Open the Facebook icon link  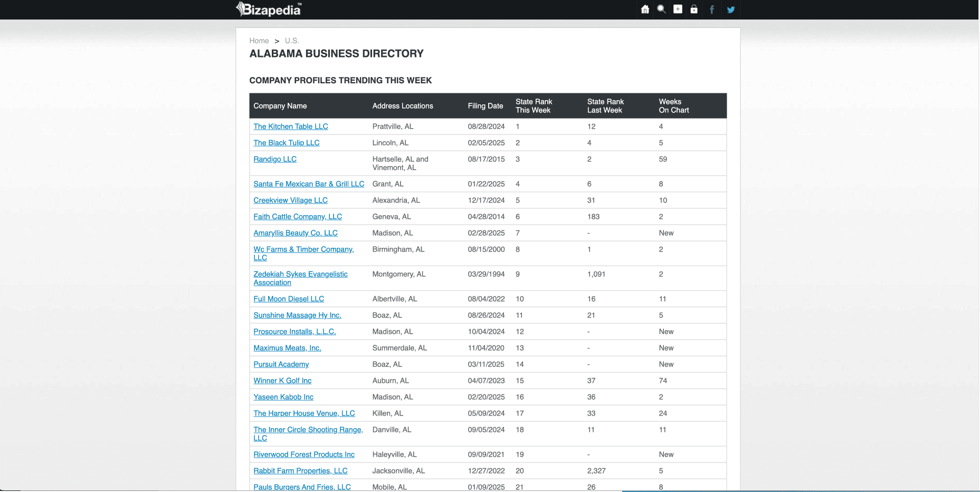click(x=712, y=9)
